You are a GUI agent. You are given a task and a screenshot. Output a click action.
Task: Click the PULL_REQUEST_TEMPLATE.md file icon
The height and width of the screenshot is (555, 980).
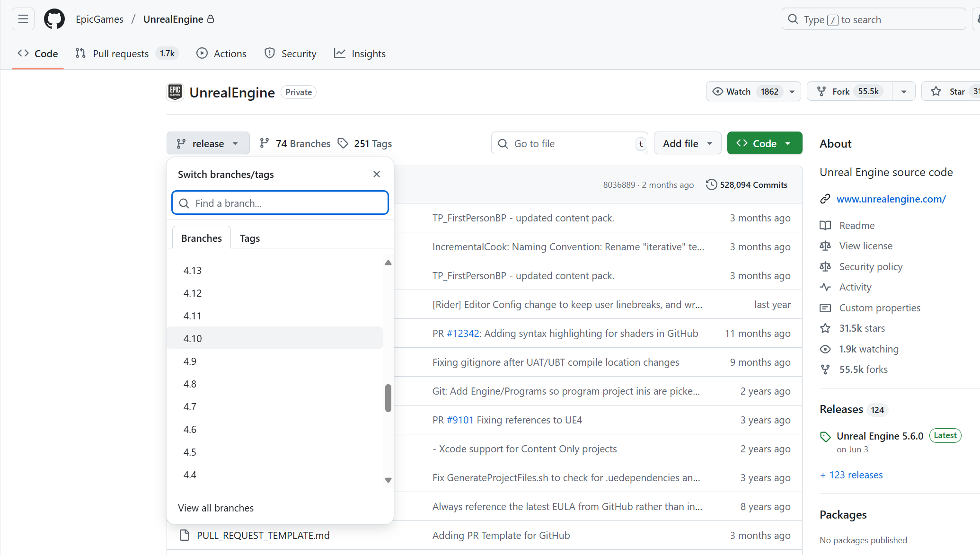pos(185,535)
